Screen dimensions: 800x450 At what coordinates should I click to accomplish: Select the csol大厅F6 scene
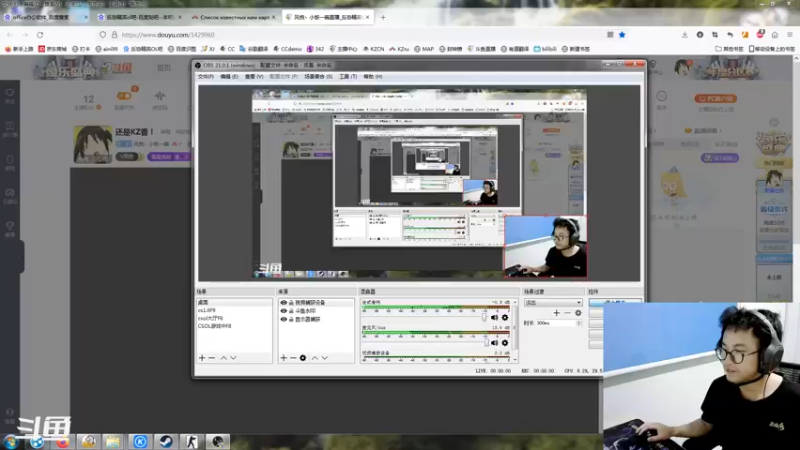tap(234, 318)
